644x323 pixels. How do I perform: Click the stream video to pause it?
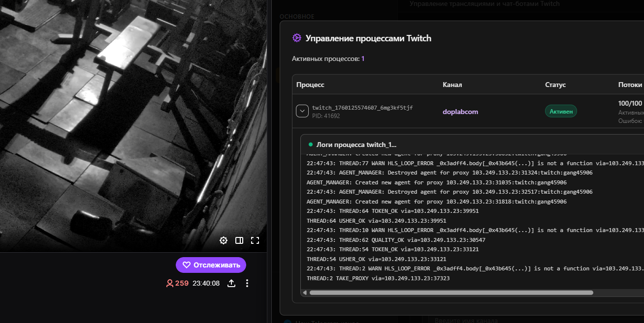(133, 123)
